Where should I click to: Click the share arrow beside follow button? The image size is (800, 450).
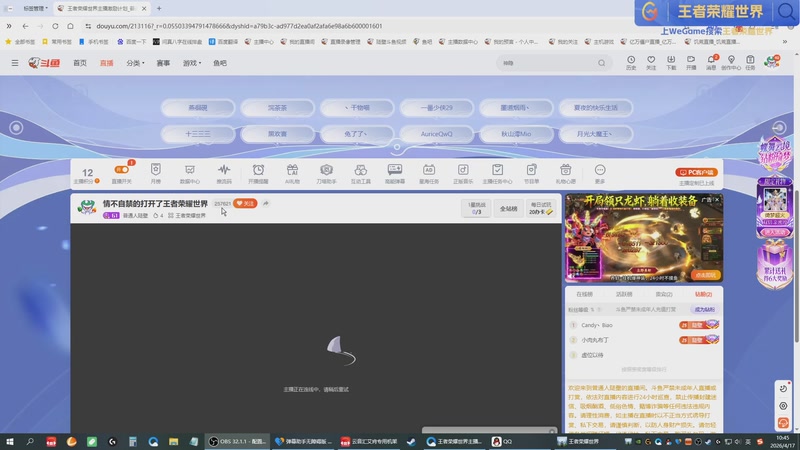pos(266,203)
